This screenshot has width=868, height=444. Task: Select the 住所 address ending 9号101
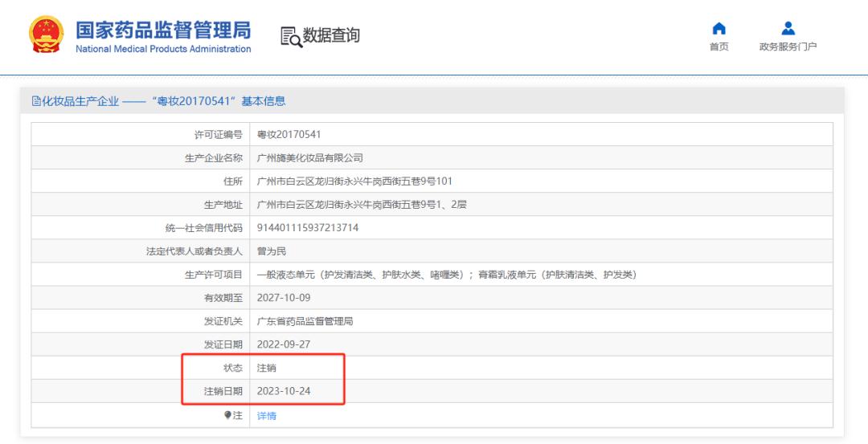pos(355,181)
